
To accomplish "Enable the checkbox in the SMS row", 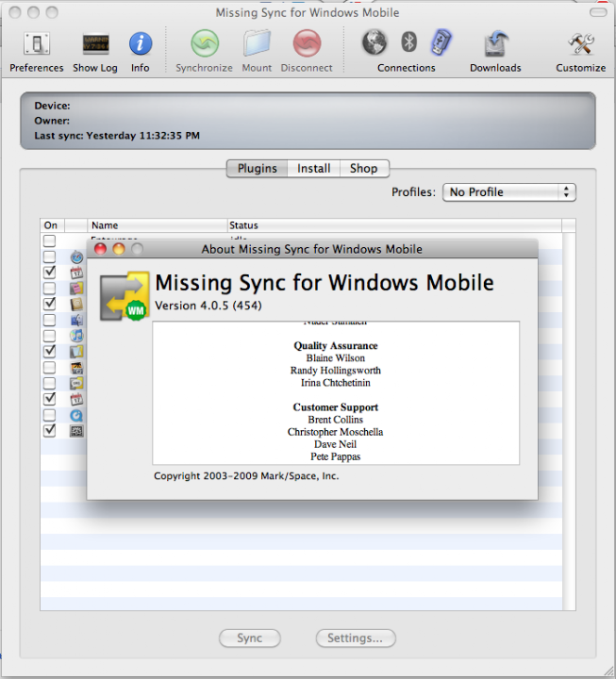I will pyautogui.click(x=49, y=384).
